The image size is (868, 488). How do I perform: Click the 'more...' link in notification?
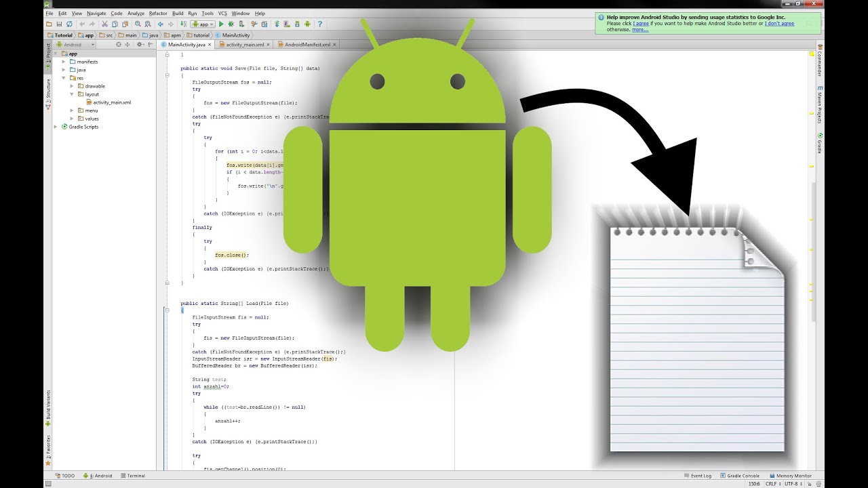click(640, 30)
